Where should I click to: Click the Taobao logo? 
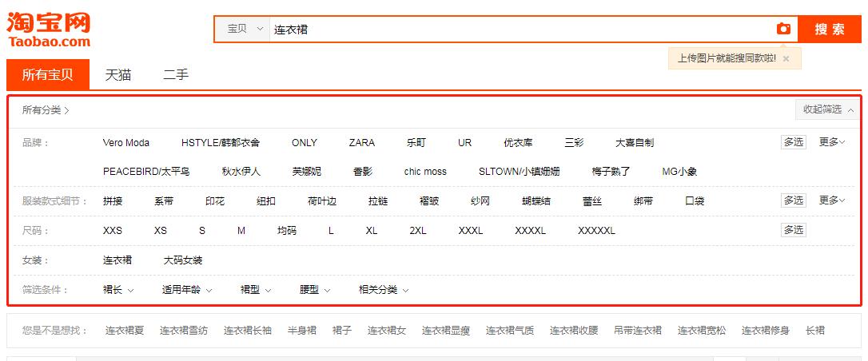pyautogui.click(x=49, y=30)
